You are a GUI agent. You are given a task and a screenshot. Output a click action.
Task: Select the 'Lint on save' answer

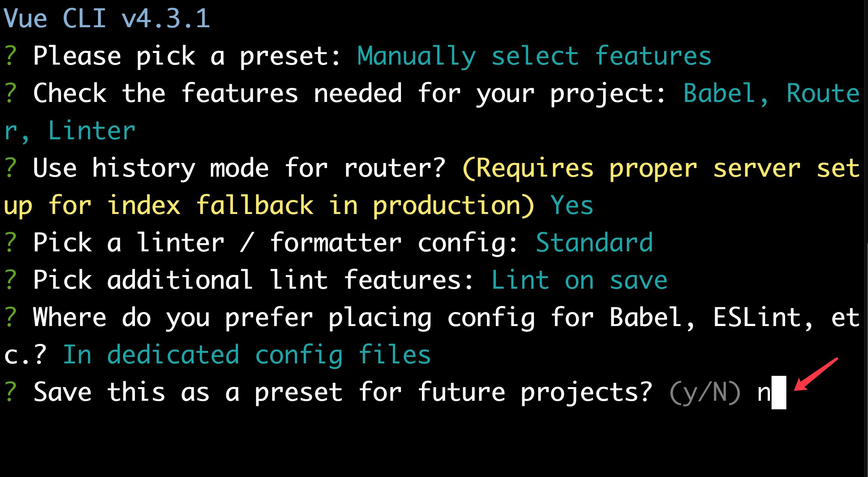coord(579,280)
